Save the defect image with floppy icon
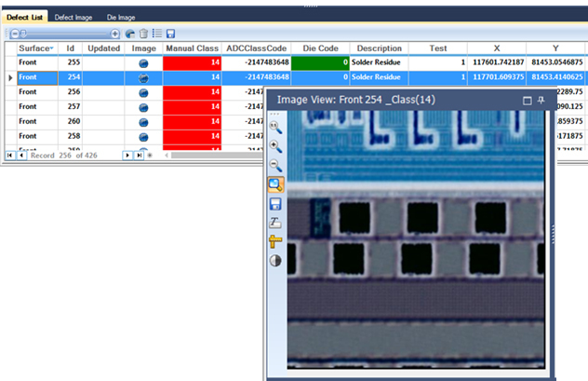 coord(276,203)
